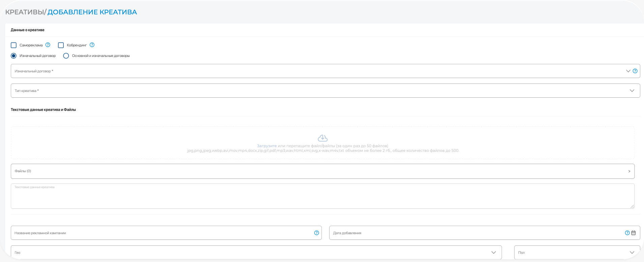Click help icon in Дата добавления field
Screen dimensions: 644x262
point(627,233)
